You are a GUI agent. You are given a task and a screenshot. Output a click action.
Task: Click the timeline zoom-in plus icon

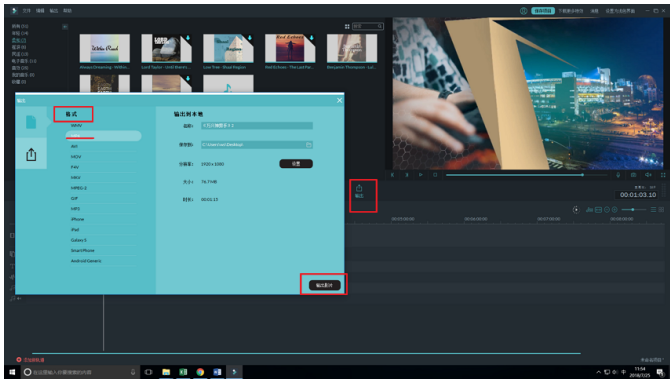[614, 210]
